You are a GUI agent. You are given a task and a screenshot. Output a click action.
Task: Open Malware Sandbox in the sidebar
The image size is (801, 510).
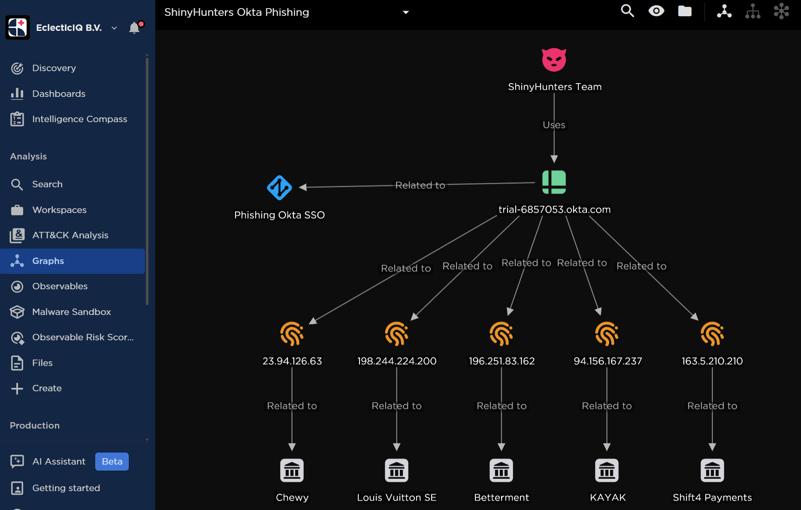click(73, 312)
